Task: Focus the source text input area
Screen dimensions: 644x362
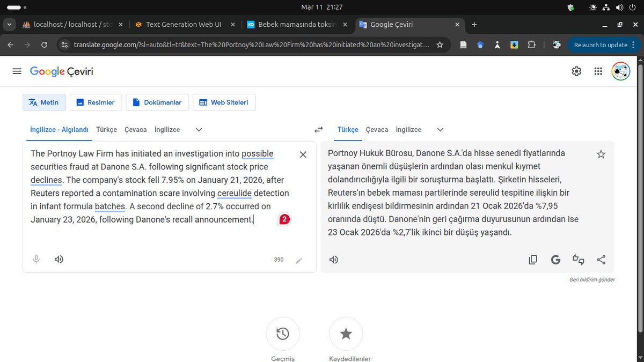Action: tap(161, 186)
